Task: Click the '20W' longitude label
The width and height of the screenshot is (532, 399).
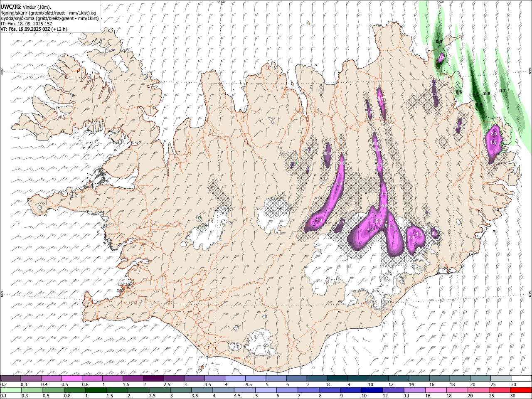Action: 221,2
